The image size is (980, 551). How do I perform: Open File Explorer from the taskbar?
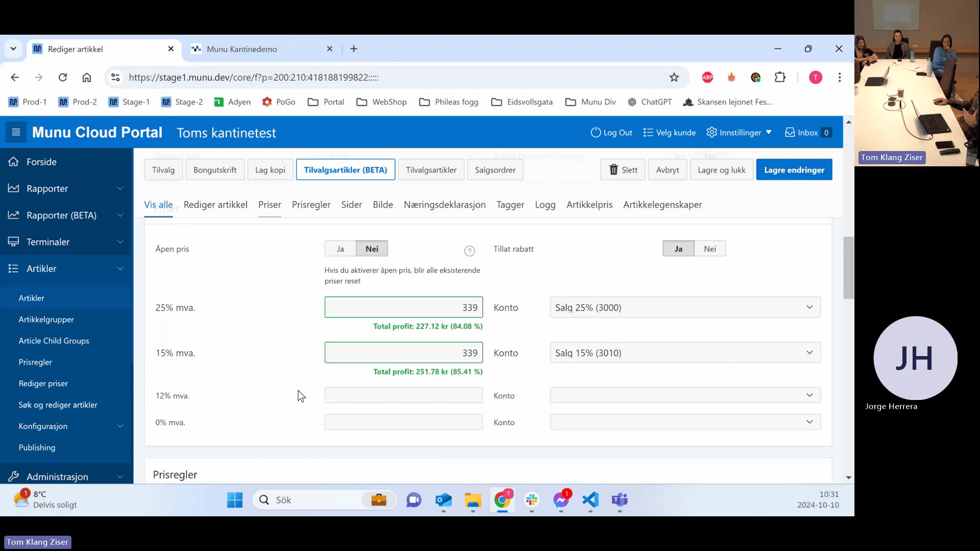(473, 500)
